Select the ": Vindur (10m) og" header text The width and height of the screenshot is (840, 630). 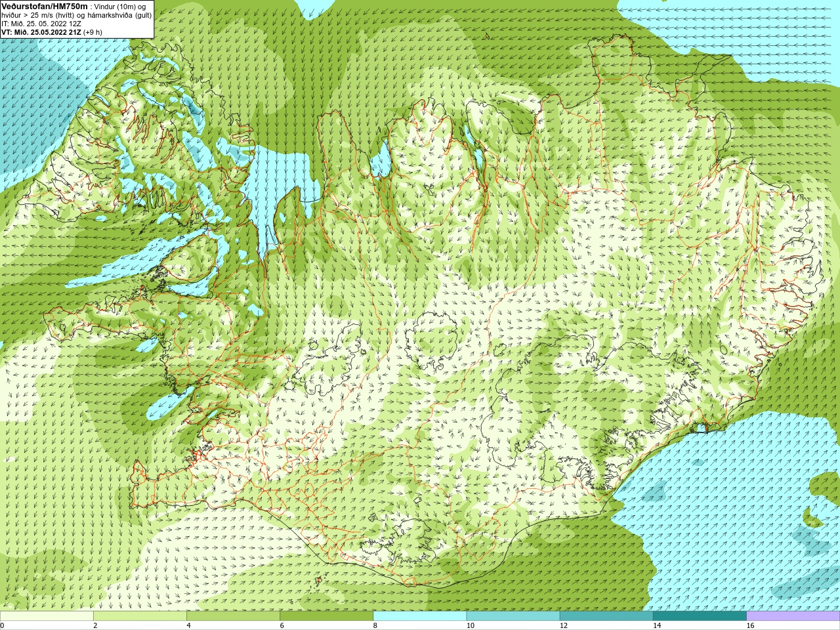click(x=118, y=7)
